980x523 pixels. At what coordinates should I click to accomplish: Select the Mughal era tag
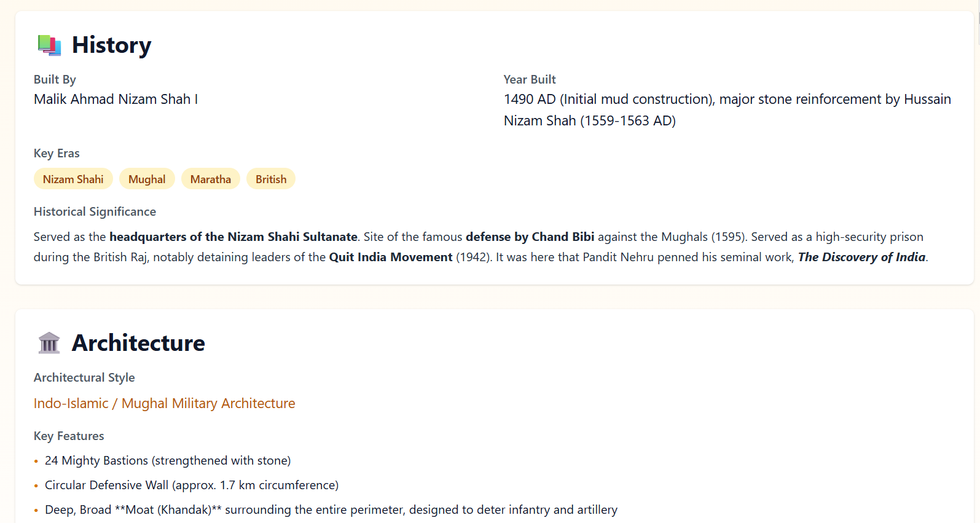(x=147, y=179)
